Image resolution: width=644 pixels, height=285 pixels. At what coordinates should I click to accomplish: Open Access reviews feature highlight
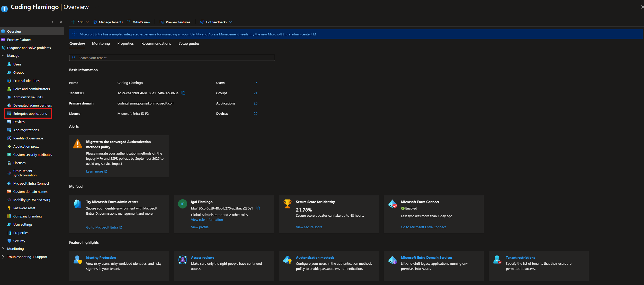click(x=202, y=258)
